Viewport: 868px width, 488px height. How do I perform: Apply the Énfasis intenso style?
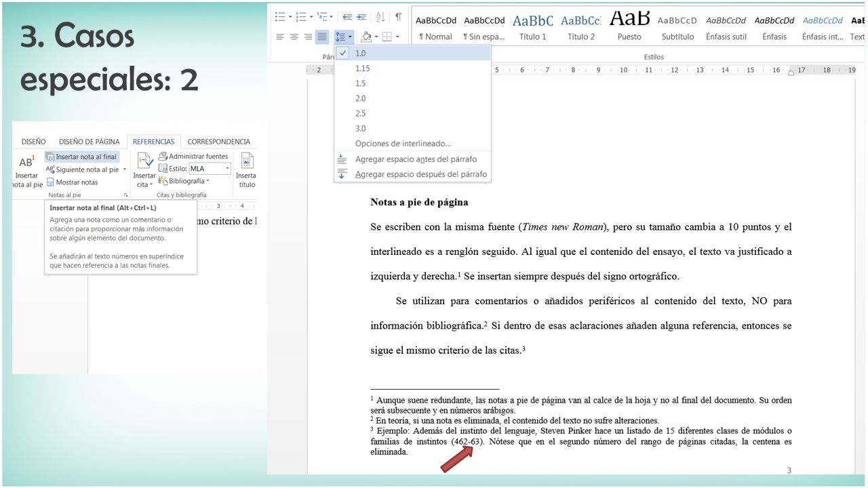click(x=823, y=28)
